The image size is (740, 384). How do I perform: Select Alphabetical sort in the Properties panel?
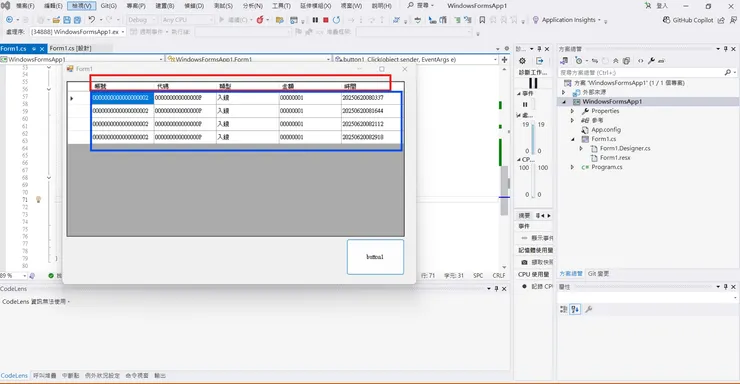575,309
